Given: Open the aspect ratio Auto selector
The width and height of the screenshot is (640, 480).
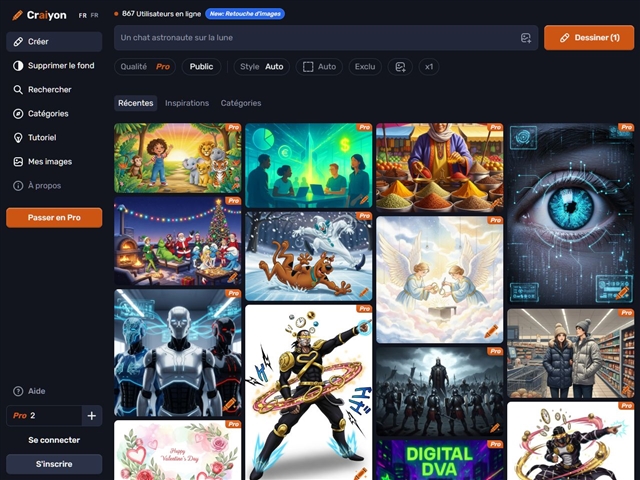Looking at the screenshot, I should click(319, 67).
